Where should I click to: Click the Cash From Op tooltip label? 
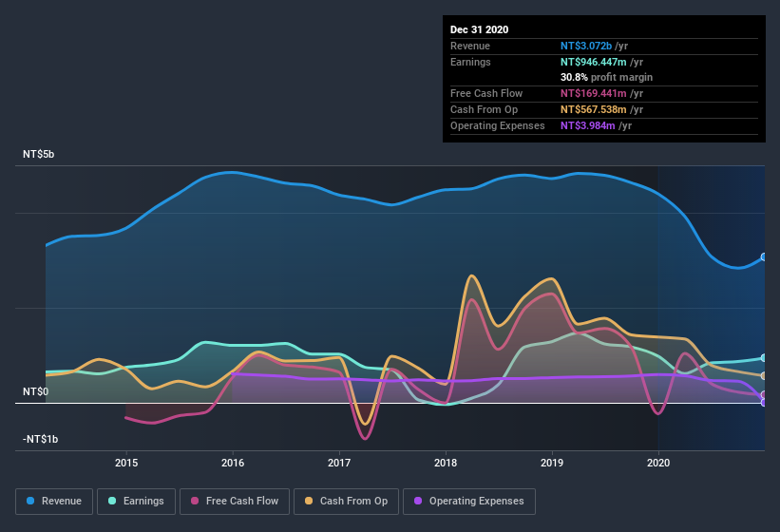click(484, 109)
